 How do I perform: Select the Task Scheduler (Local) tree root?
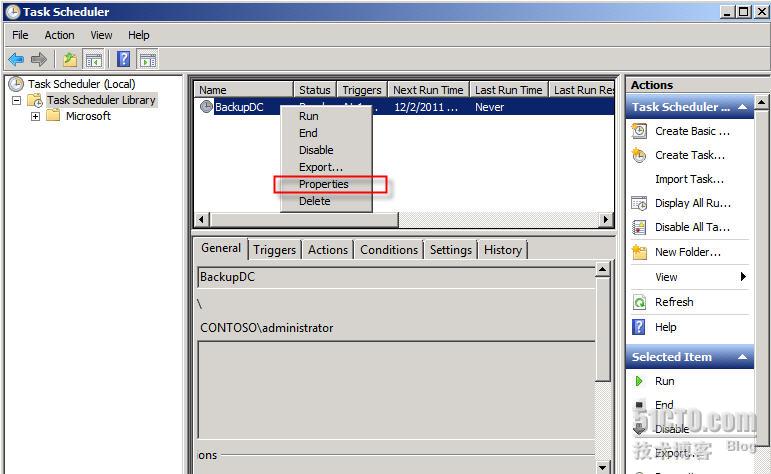pos(82,84)
